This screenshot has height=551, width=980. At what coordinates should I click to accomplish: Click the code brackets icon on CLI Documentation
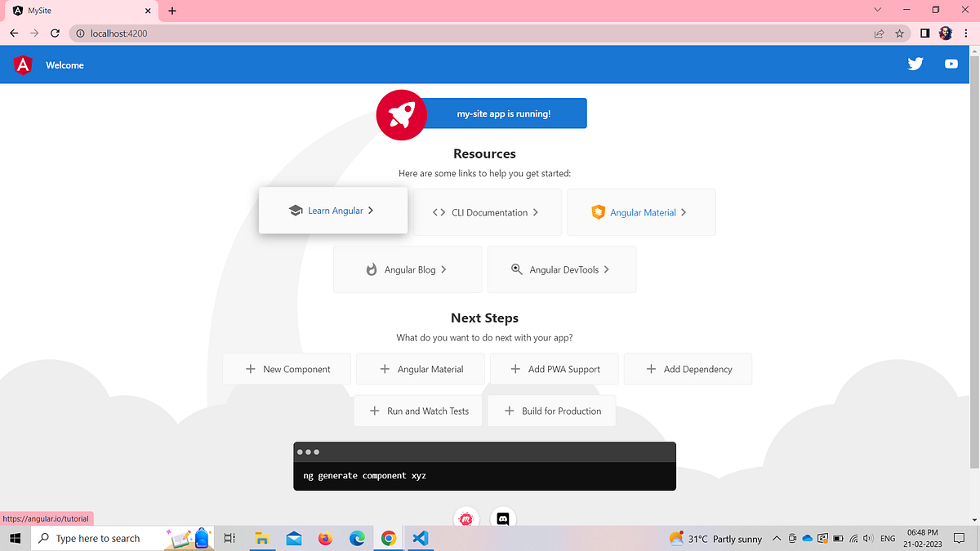click(x=439, y=211)
